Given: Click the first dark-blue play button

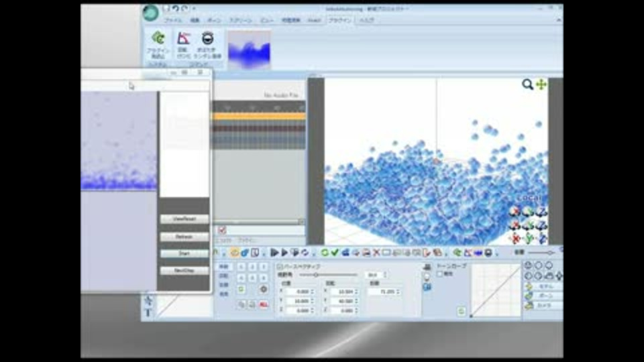Looking at the screenshot, I should point(274,253).
